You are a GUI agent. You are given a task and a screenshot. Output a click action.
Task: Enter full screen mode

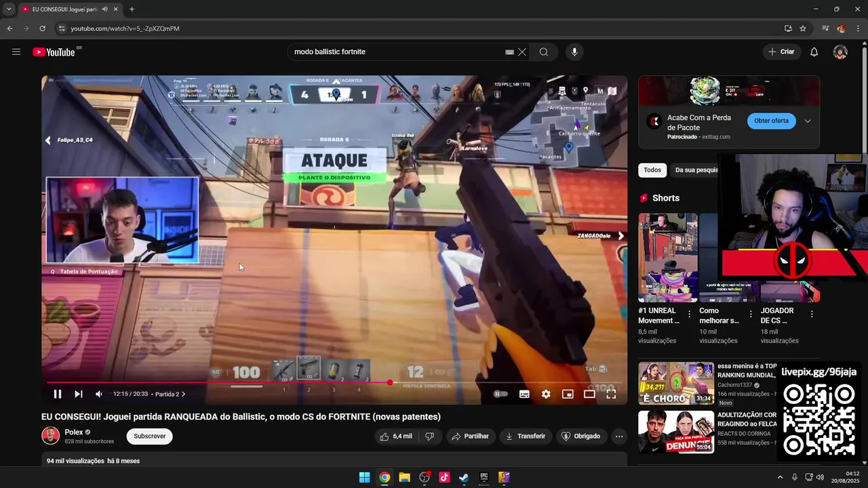click(611, 394)
